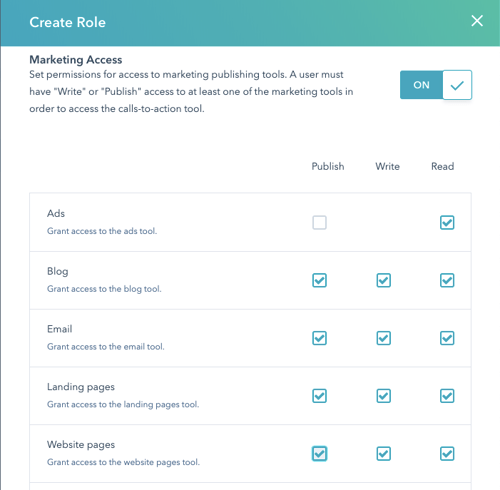This screenshot has width=500, height=490.
Task: Click the Publish column header
Action: (328, 166)
